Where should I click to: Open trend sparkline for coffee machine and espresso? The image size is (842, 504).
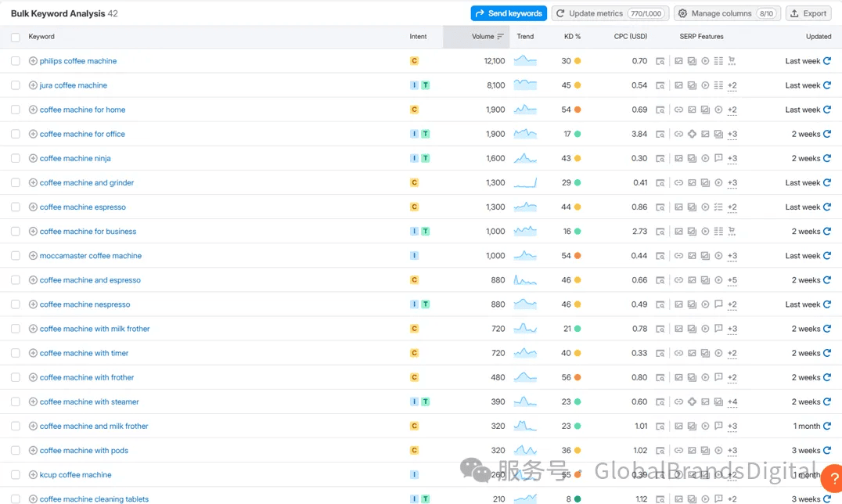pyautogui.click(x=525, y=280)
